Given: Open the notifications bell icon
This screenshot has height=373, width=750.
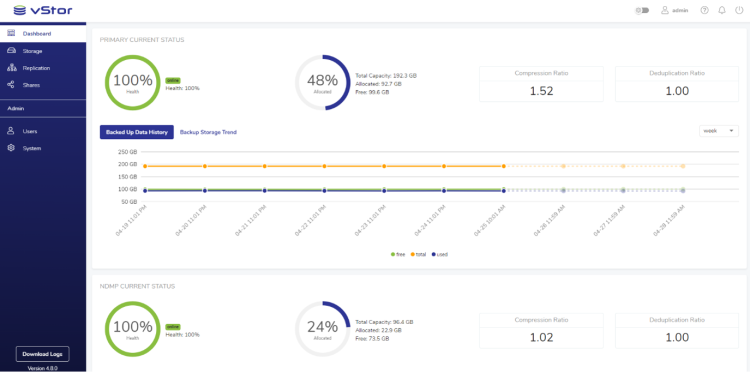Looking at the screenshot, I should point(722,10).
